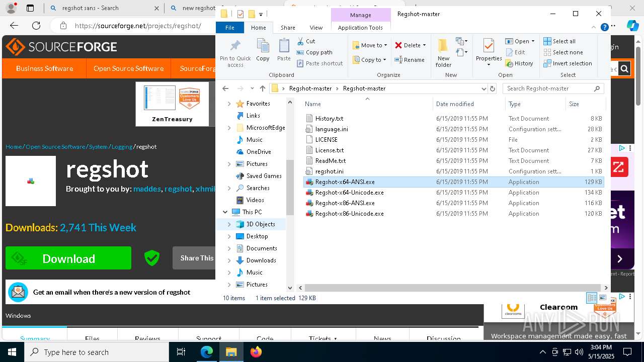Select Regshot-x86-Unicode.exe file
Screen dimensions: 644x362
pos(349,214)
